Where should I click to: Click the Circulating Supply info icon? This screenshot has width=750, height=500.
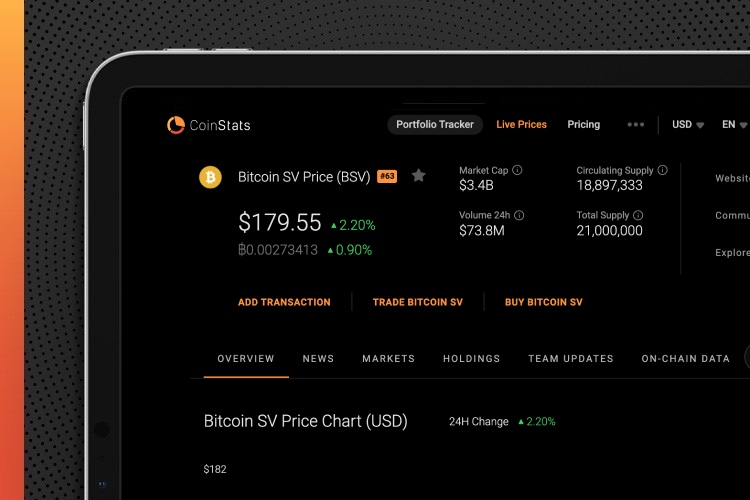click(x=662, y=171)
